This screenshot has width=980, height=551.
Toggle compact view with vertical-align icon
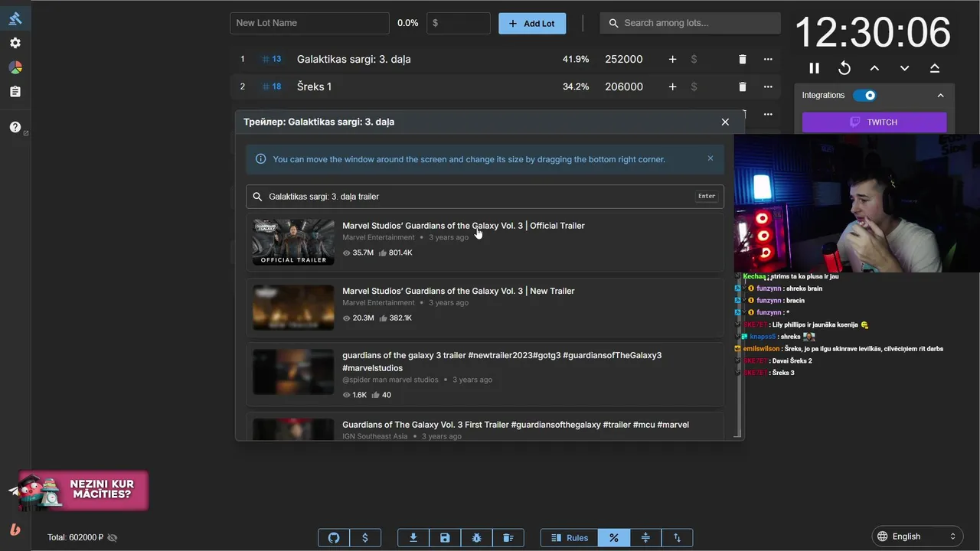645,538
